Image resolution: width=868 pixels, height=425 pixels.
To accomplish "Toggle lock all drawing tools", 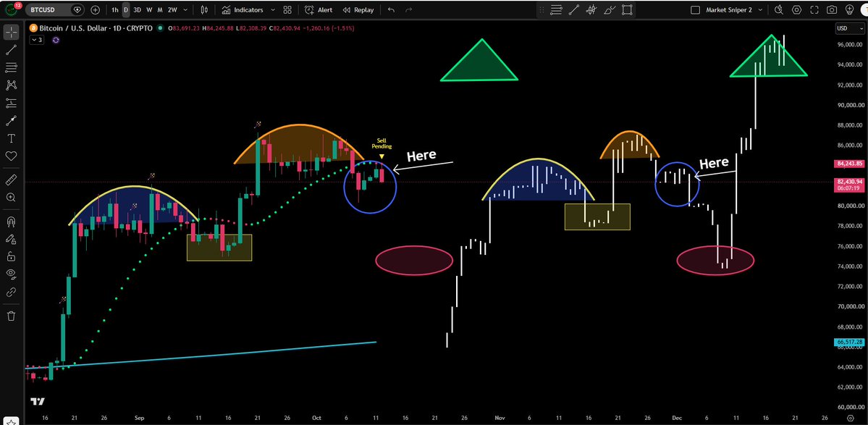I will [11, 257].
